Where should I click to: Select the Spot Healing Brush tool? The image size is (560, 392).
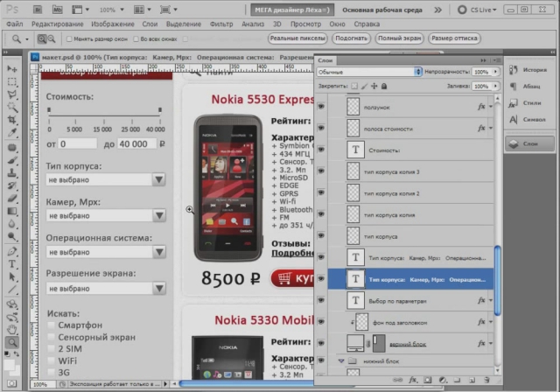coord(12,147)
